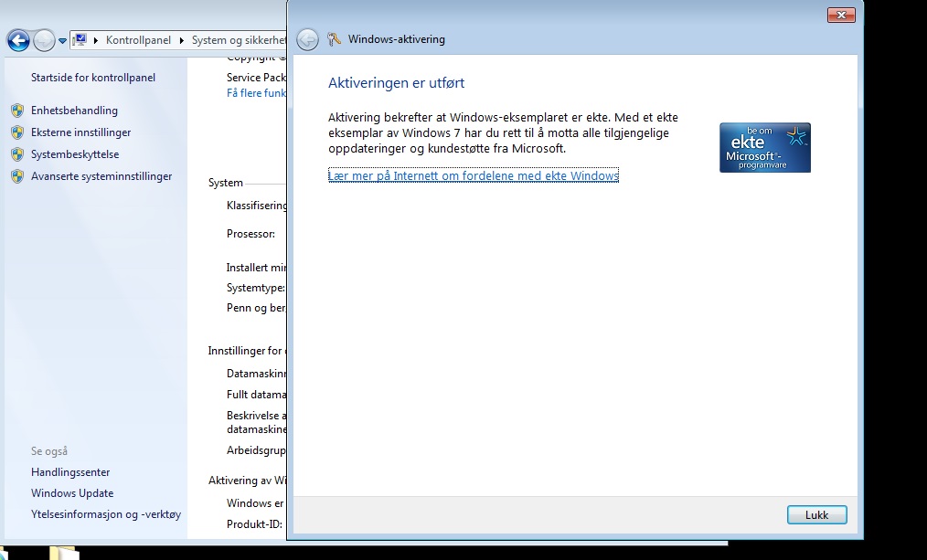The height and width of the screenshot is (560, 927).
Task: Expand arrow before Kontrollpanel breadcrumb
Action: (96, 40)
